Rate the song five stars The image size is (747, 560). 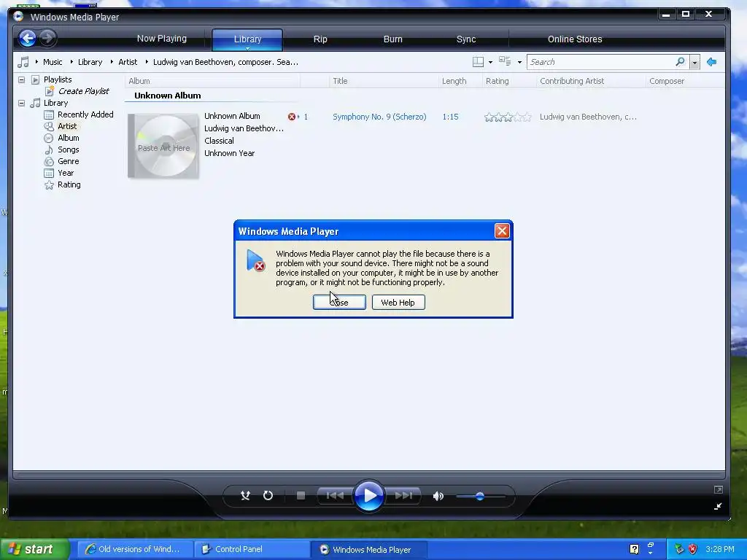(x=527, y=117)
